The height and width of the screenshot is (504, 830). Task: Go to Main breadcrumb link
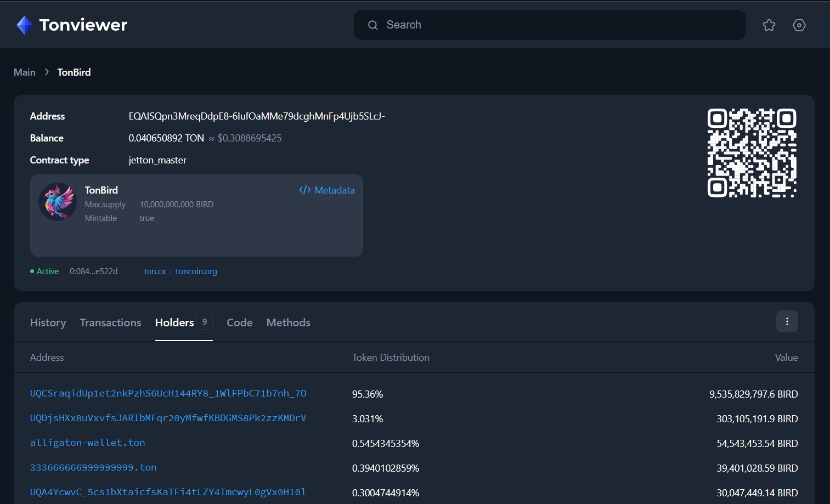point(25,72)
